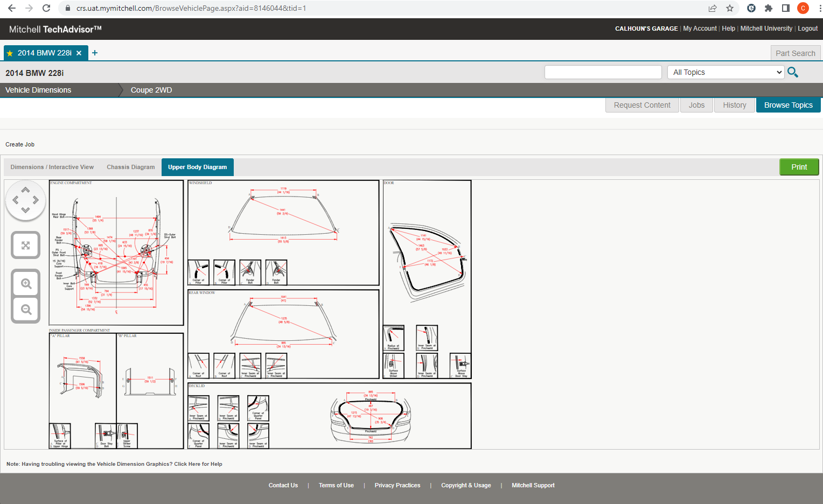Viewport: 823px width, 504px height.
Task: Open the Jobs tab
Action: (696, 105)
